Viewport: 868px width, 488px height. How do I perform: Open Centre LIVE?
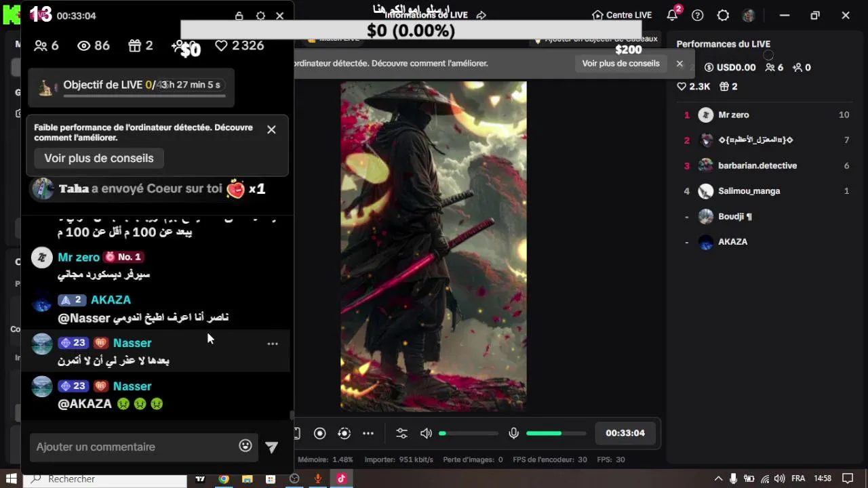622,15
